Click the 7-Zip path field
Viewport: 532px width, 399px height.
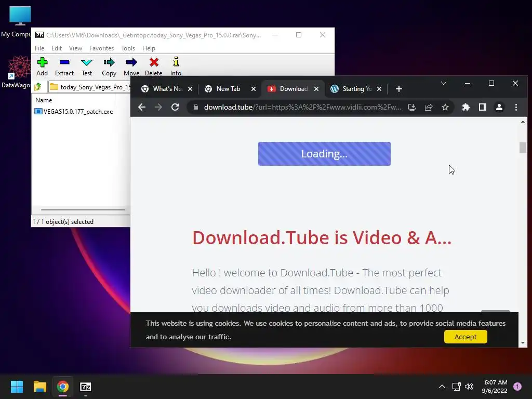[89, 87]
